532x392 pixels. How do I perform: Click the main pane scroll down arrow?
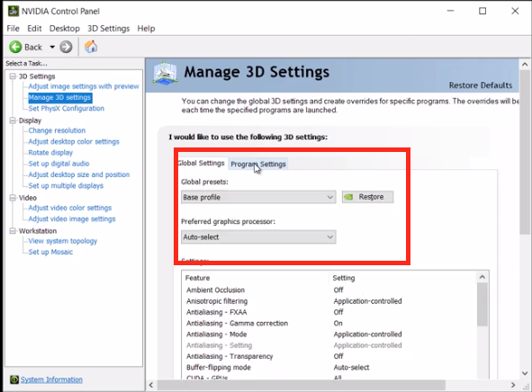coord(525,373)
